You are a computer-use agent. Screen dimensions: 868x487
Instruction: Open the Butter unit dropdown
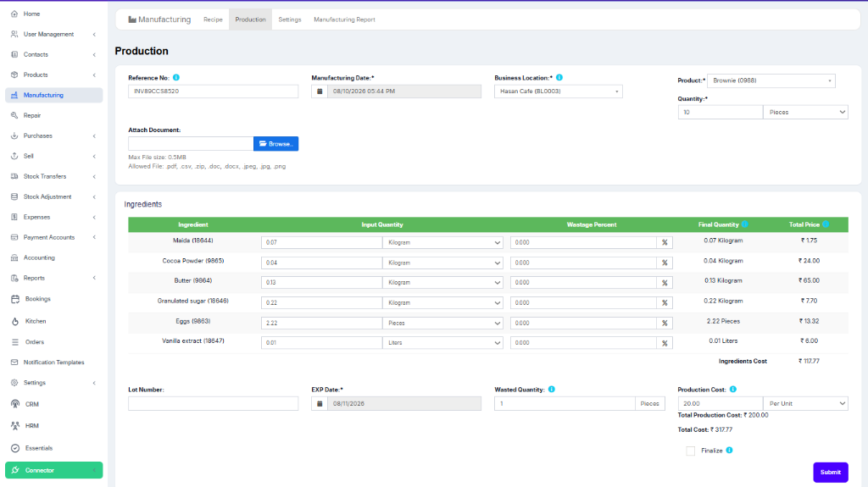pos(442,282)
